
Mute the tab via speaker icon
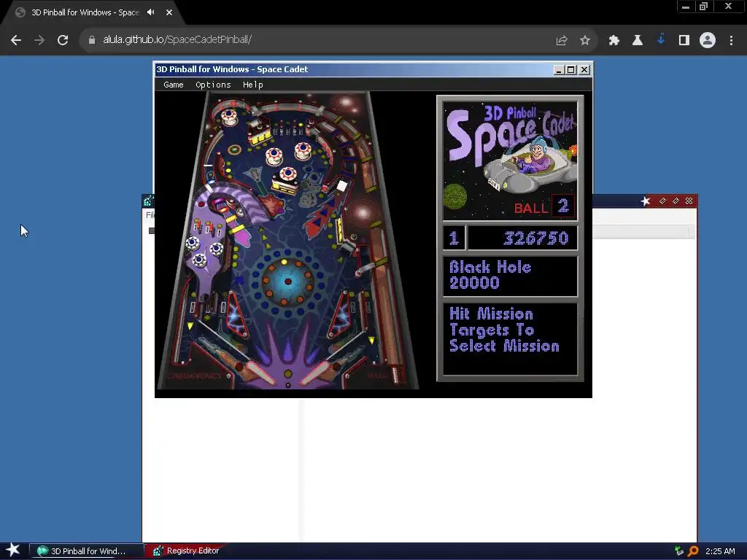151,12
